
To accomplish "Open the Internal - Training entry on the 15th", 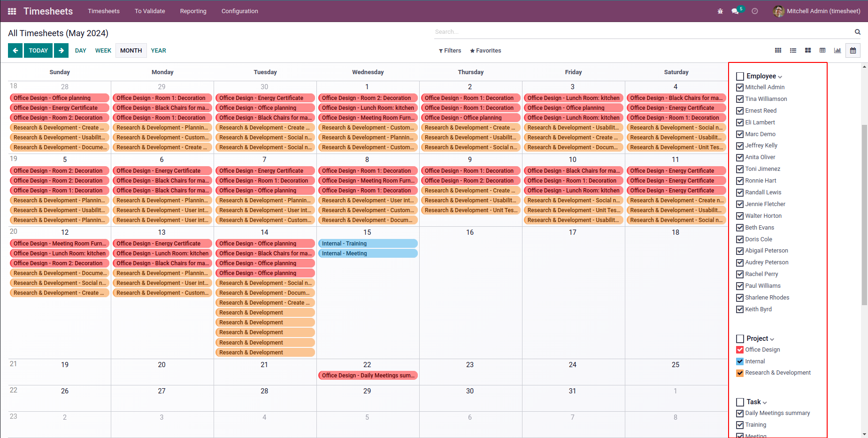I will [367, 244].
